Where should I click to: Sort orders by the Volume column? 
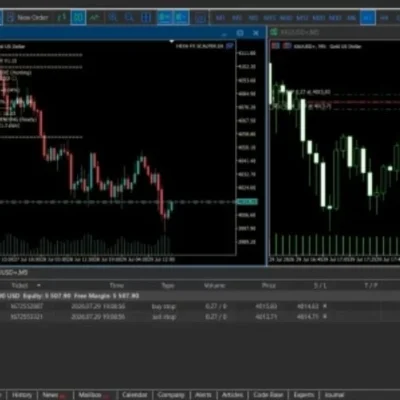pos(215,286)
